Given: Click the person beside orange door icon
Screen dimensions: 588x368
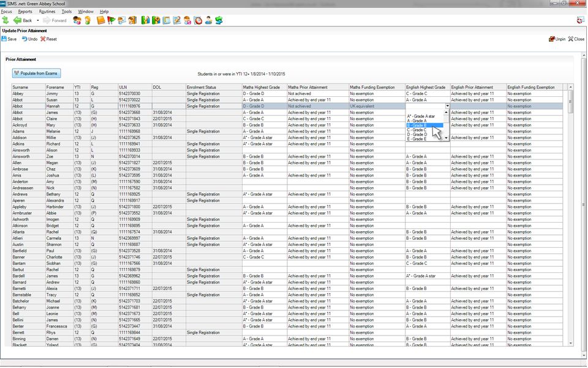Looking at the screenshot, I should (x=132, y=20).
